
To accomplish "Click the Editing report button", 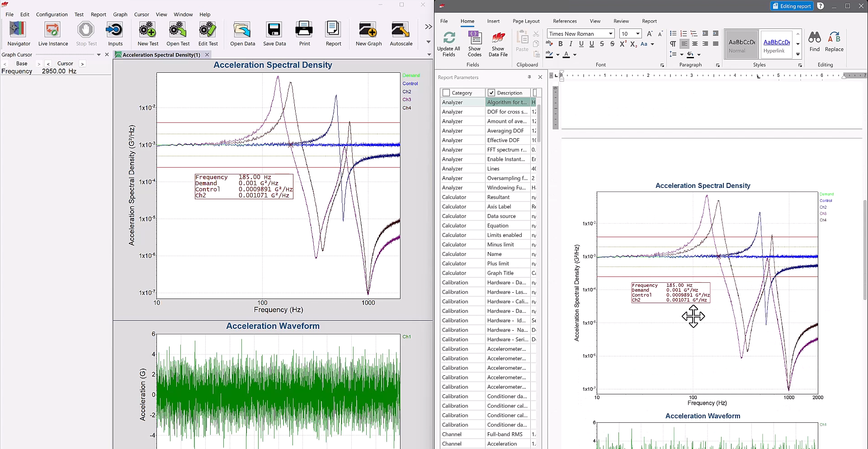I will coord(791,6).
